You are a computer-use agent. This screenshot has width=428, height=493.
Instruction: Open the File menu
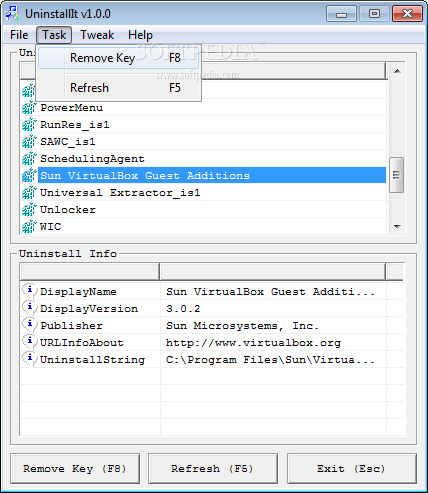coord(19,35)
